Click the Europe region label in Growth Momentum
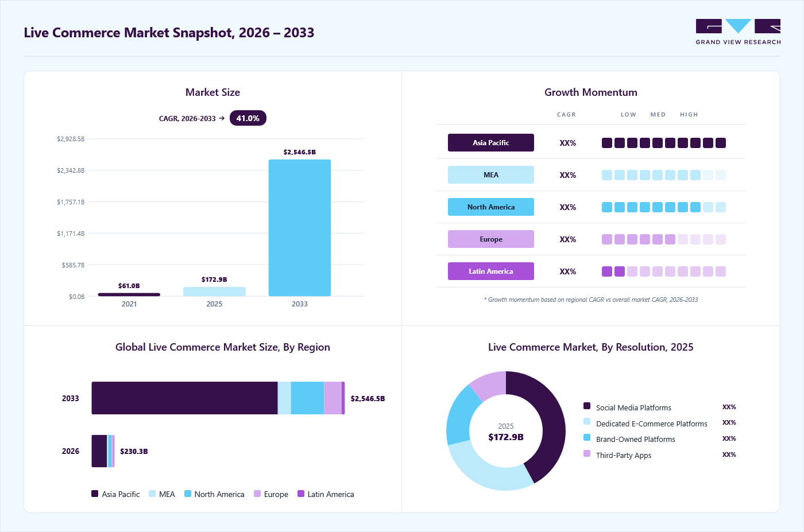 click(491, 239)
